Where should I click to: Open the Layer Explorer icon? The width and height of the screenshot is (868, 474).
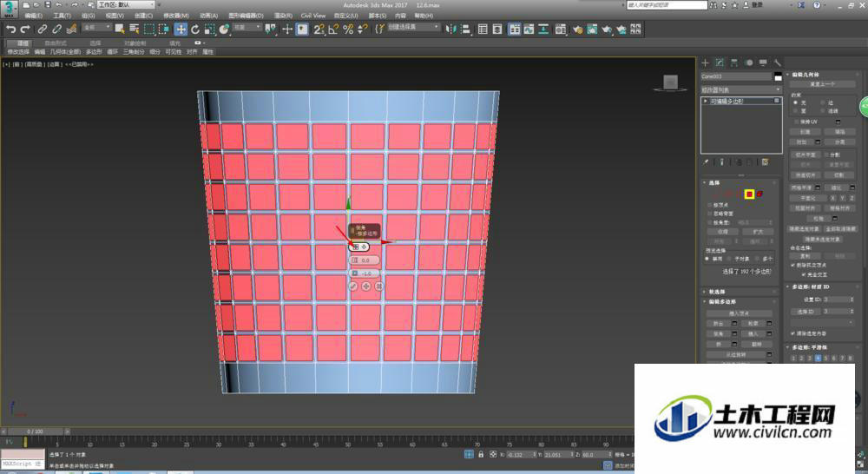click(497, 30)
